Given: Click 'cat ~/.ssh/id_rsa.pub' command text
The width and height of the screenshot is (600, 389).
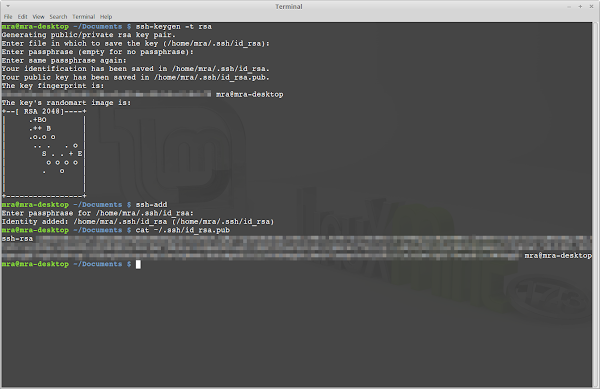Looking at the screenshot, I should click(x=183, y=230).
